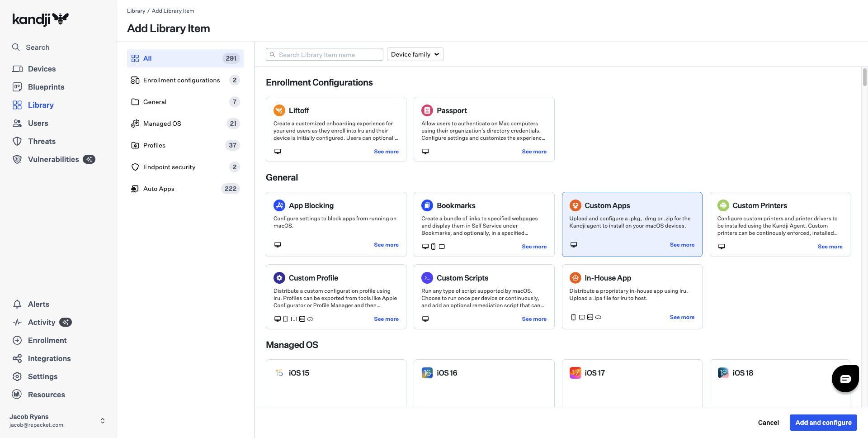The image size is (868, 438).
Task: Click the In-House App icon
Action: coord(575,278)
